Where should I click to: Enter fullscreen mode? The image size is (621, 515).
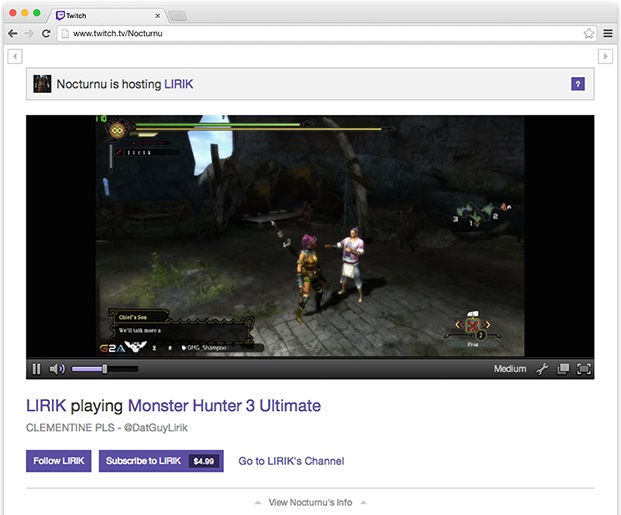pyautogui.click(x=583, y=369)
